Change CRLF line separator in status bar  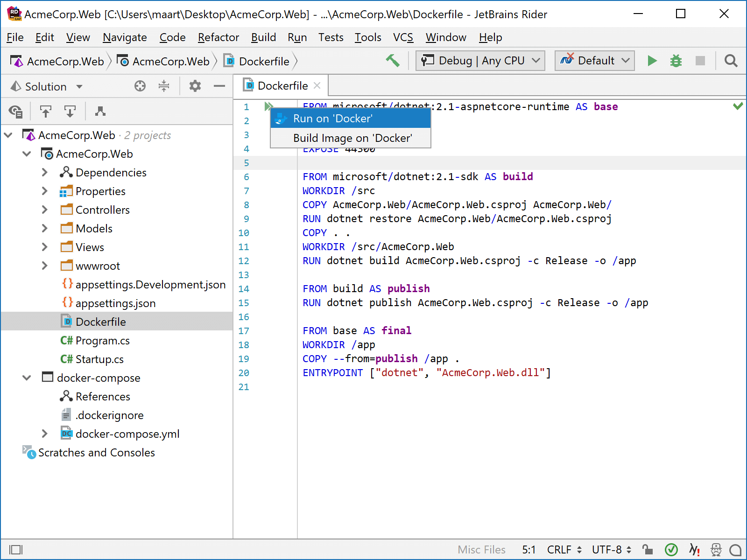point(564,550)
